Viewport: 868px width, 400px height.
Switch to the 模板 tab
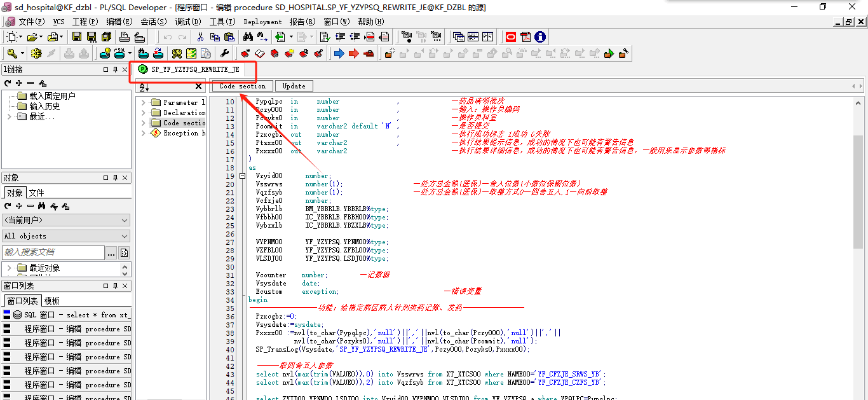pyautogui.click(x=52, y=301)
